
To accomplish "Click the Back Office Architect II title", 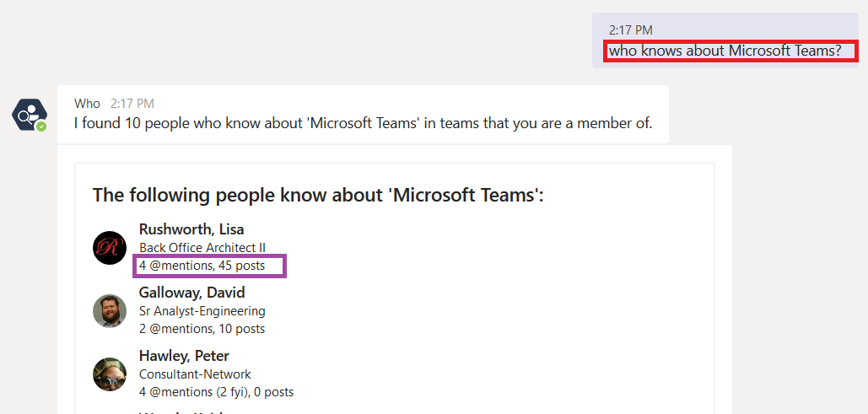I will (202, 247).
